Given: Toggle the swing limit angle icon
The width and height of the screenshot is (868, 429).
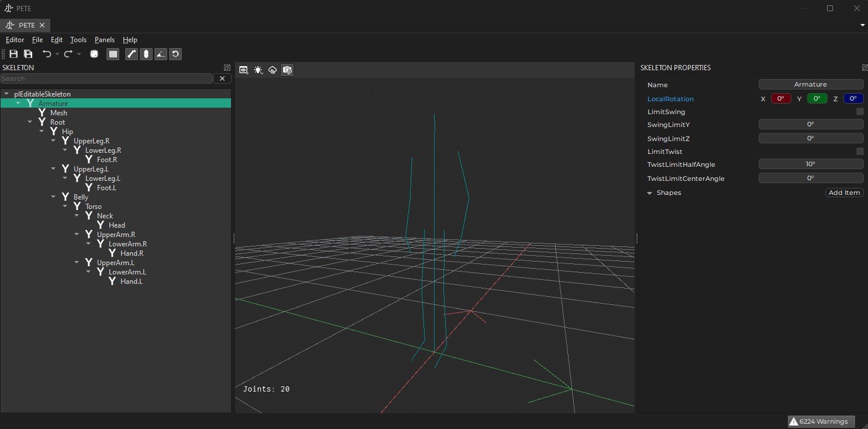Looking at the screenshot, I should (x=161, y=54).
